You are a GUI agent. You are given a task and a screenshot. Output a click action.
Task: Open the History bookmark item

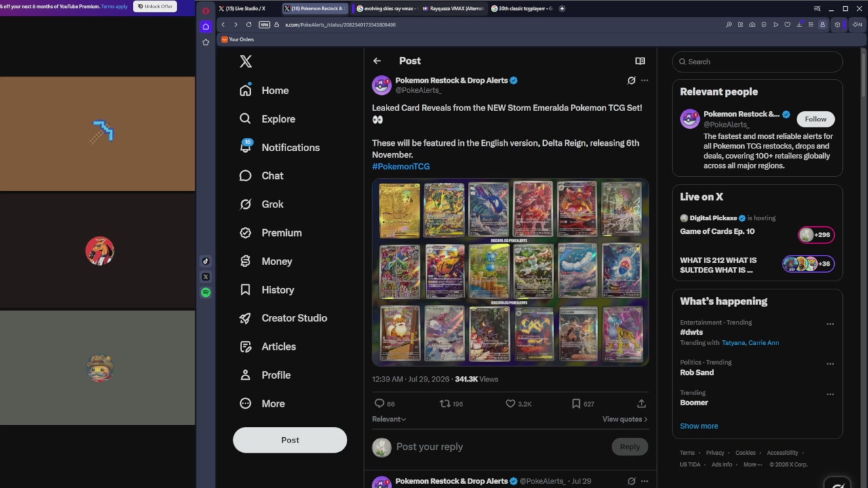pos(267,289)
